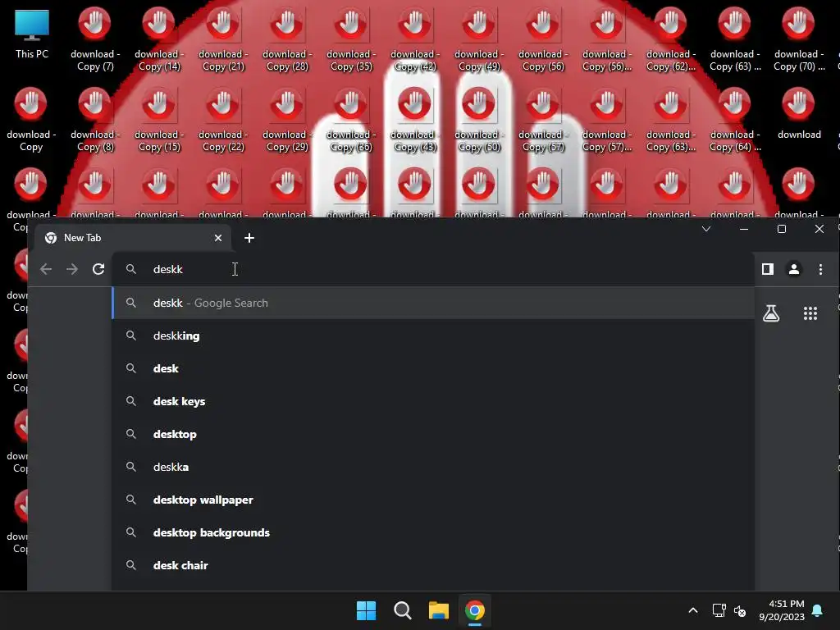Select download - Copy (21) desktop icon
Image resolution: width=840 pixels, height=630 pixels.
point(223,39)
